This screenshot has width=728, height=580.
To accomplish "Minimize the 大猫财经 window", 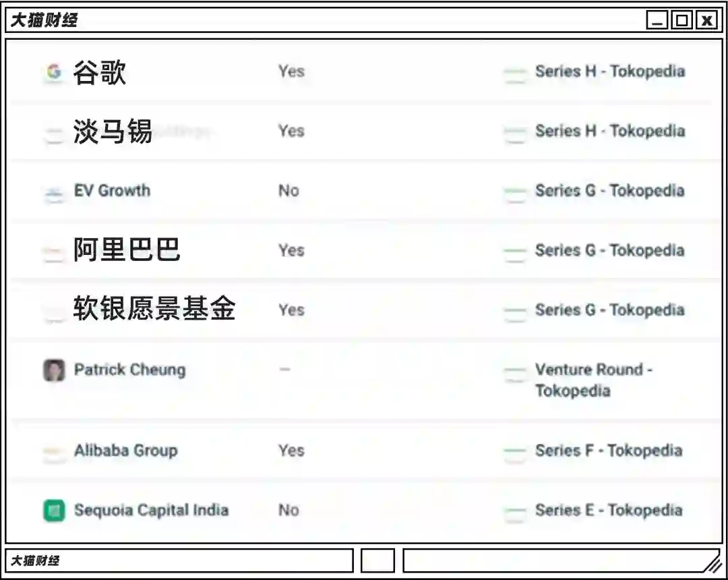I will point(657,20).
